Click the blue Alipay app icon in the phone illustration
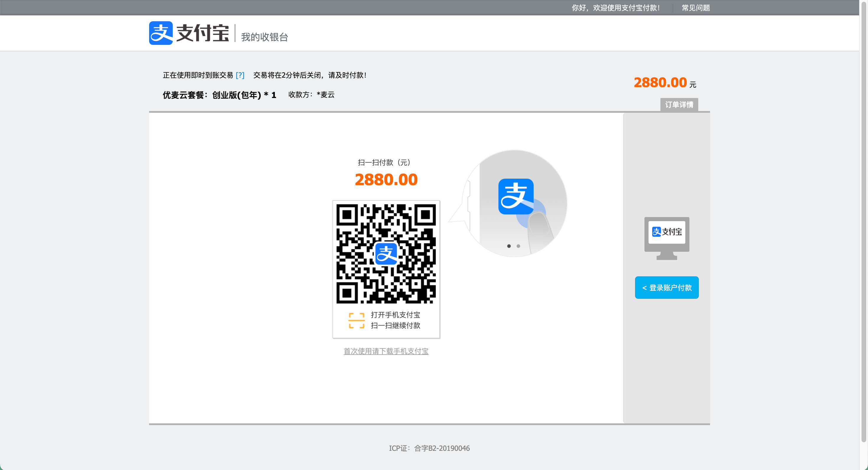 515,196
